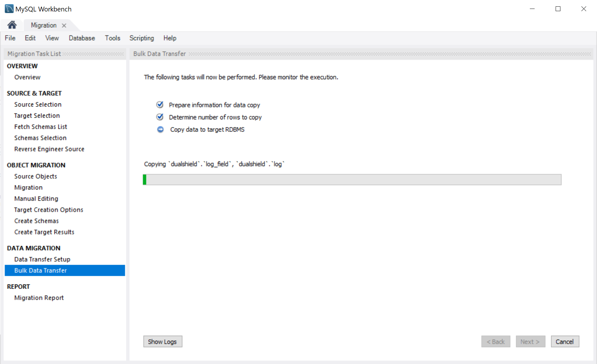Open the Scripting menu

[142, 38]
